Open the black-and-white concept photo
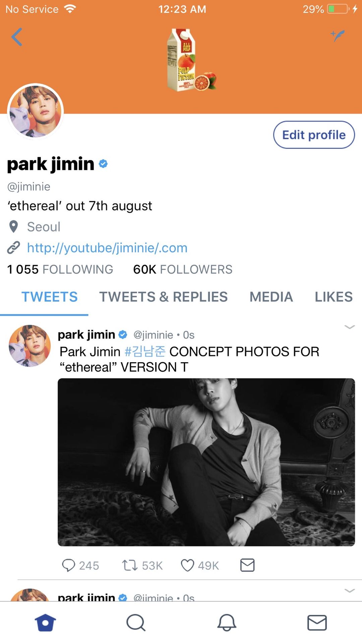The height and width of the screenshot is (644, 362). coord(206,462)
